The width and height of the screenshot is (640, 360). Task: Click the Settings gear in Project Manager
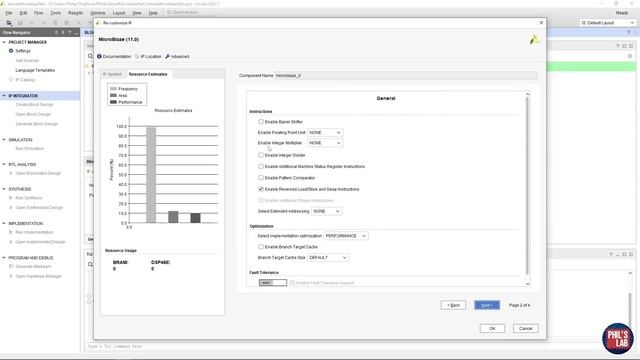tap(11, 51)
